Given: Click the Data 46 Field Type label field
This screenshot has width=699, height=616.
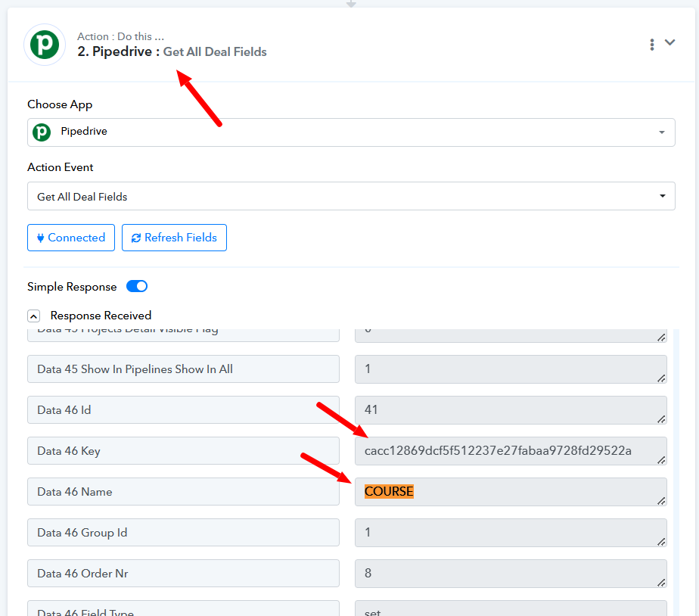Looking at the screenshot, I should click(183, 609).
